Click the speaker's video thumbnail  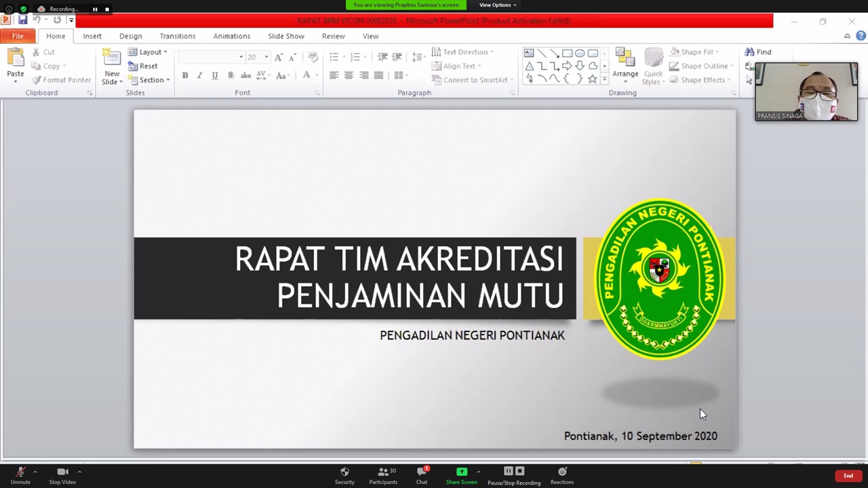point(806,91)
